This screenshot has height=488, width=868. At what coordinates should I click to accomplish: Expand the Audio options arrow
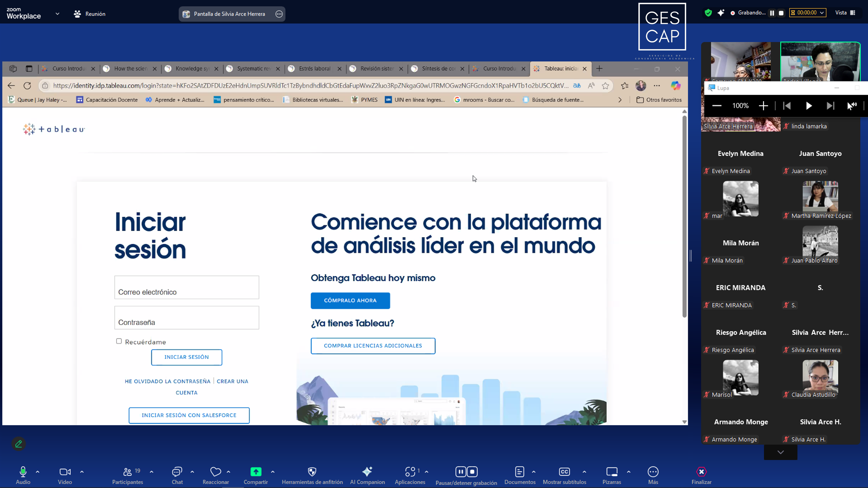38,472
